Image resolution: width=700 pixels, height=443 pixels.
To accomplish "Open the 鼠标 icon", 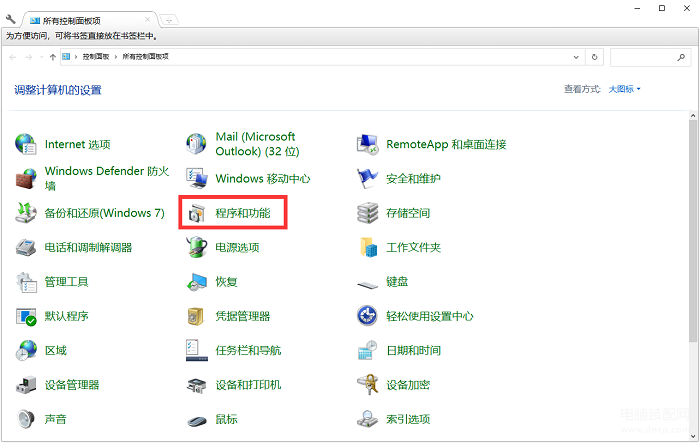I will click(197, 419).
